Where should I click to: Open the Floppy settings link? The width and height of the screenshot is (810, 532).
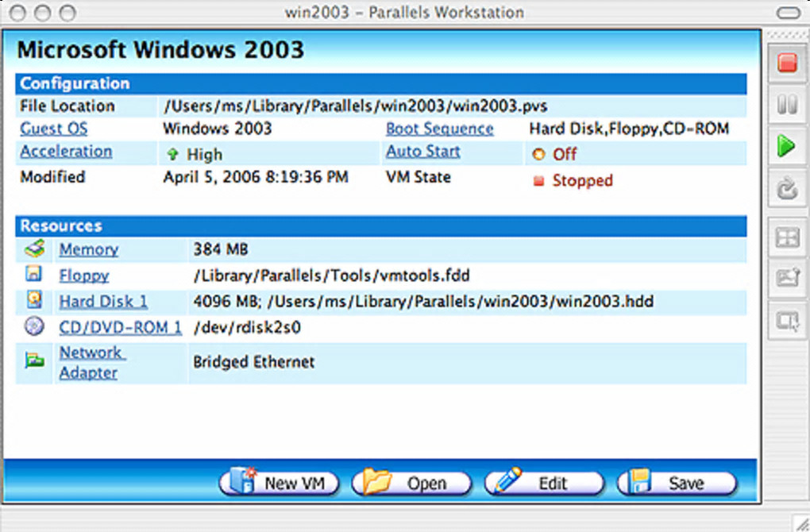point(83,276)
